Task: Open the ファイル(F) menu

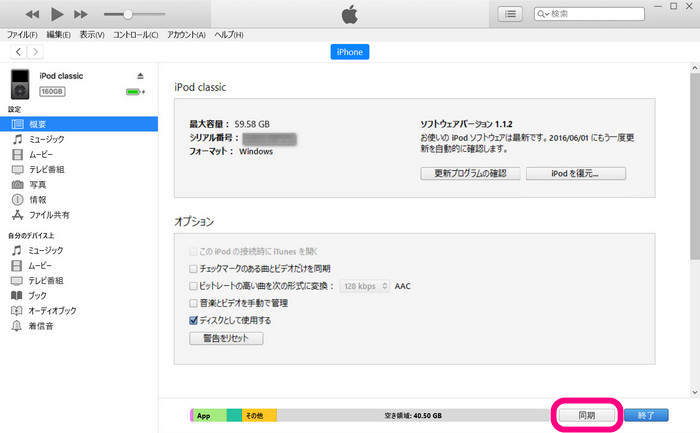Action: click(x=21, y=35)
